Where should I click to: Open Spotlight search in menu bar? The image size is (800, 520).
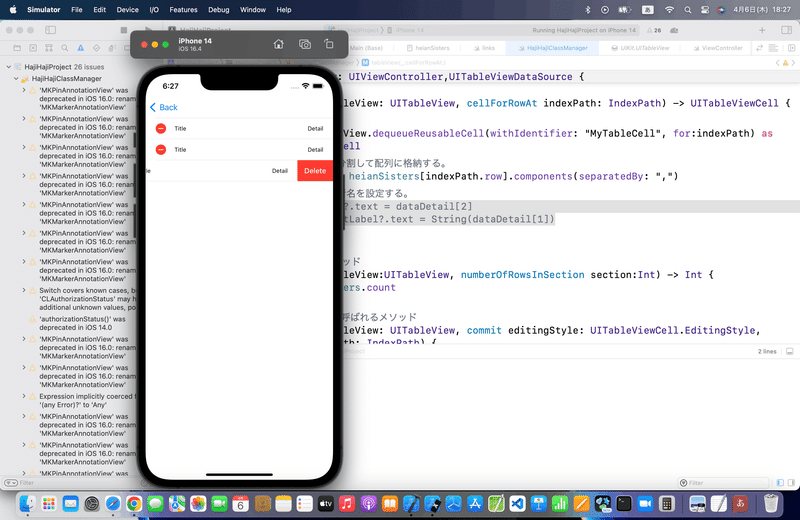[687, 10]
